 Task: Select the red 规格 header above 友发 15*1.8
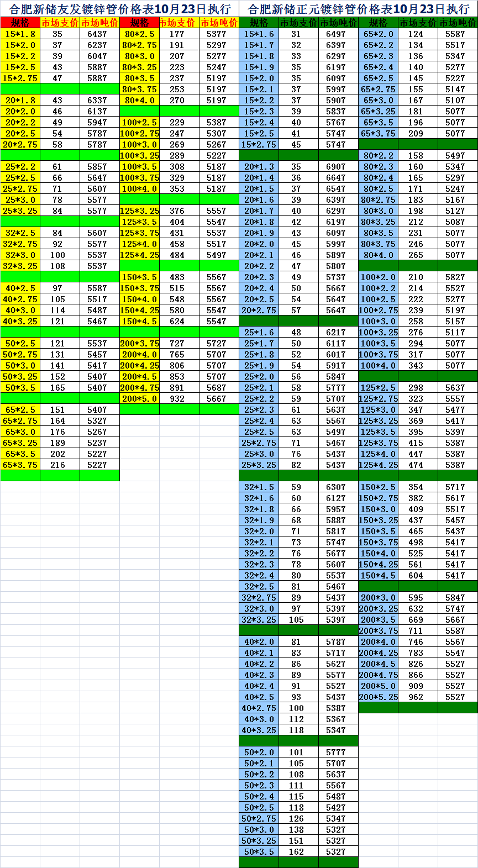[20, 23]
